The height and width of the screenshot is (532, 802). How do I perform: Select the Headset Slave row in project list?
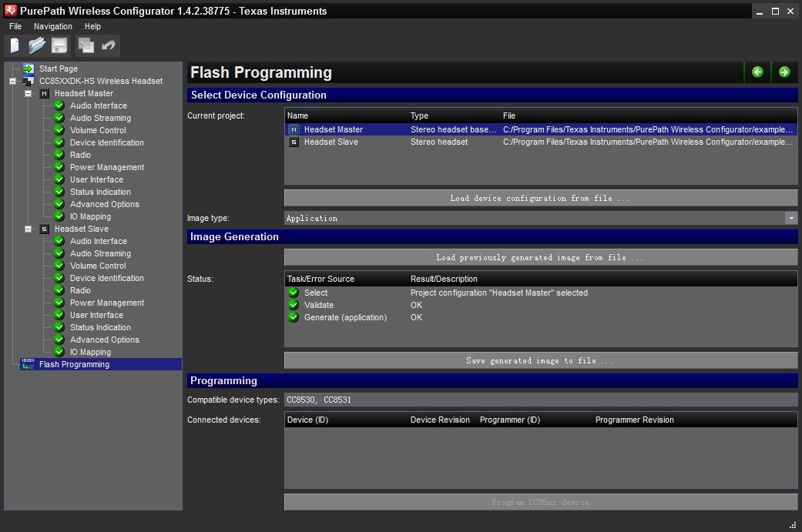[x=541, y=142]
